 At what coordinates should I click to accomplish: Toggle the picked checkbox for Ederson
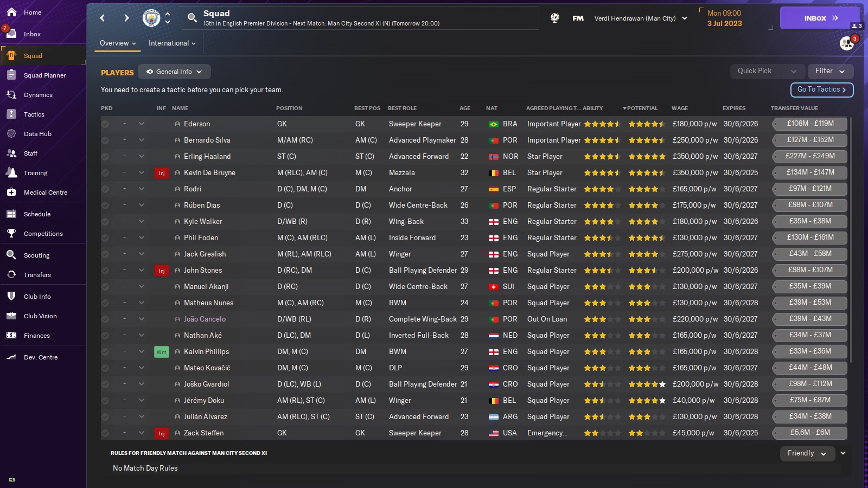click(105, 124)
